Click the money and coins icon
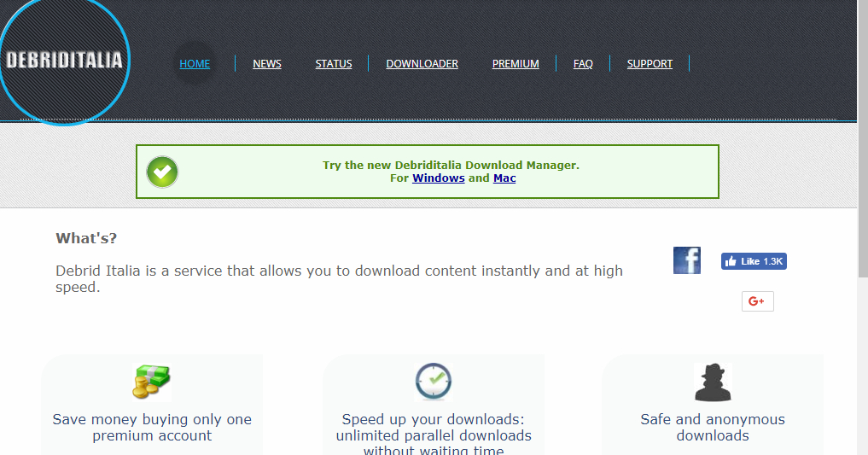The height and width of the screenshot is (455, 868). click(152, 382)
